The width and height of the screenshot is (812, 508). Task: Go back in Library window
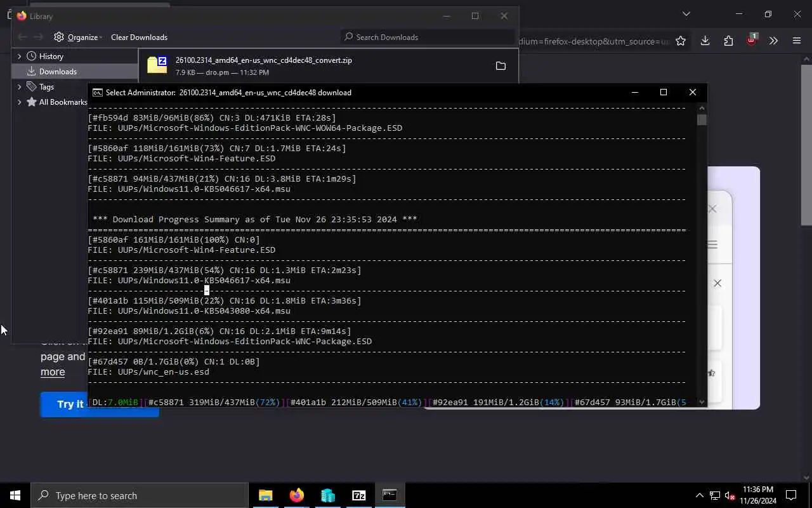pyautogui.click(x=22, y=37)
